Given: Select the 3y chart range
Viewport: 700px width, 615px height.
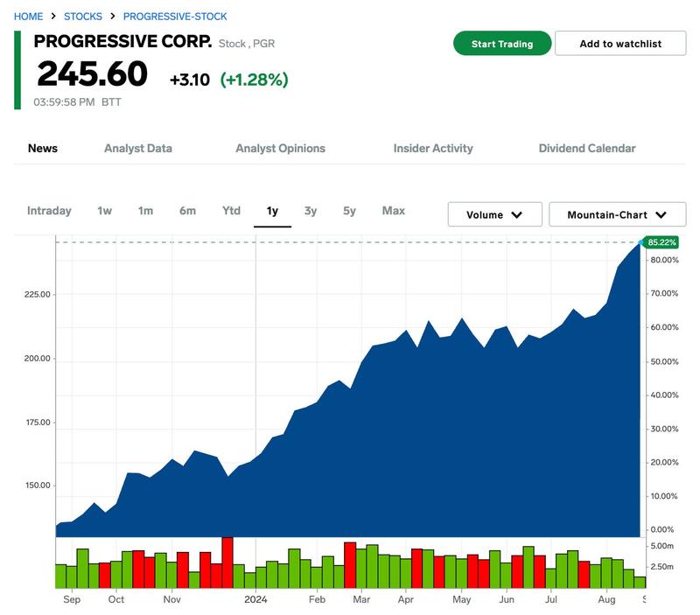Looking at the screenshot, I should point(311,211).
